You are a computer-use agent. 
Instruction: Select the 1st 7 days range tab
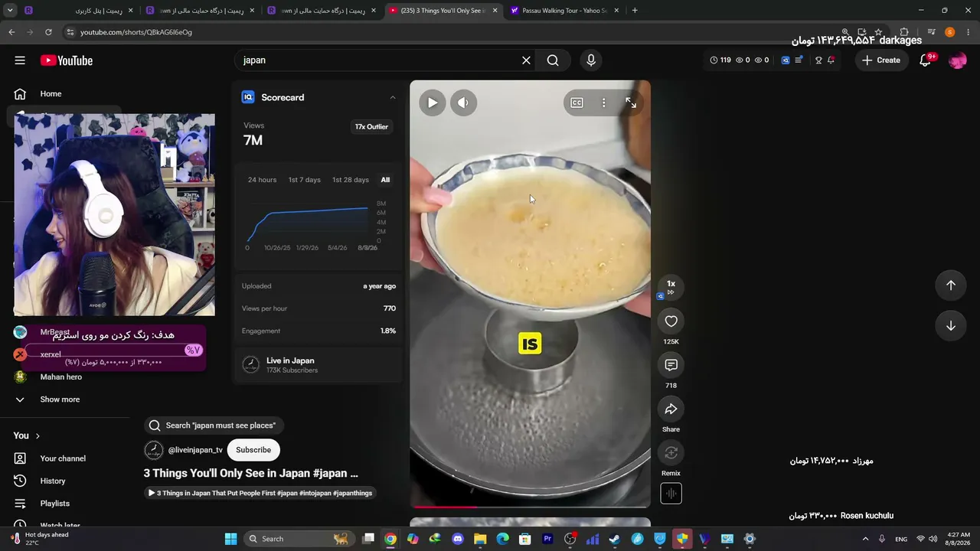[304, 180]
